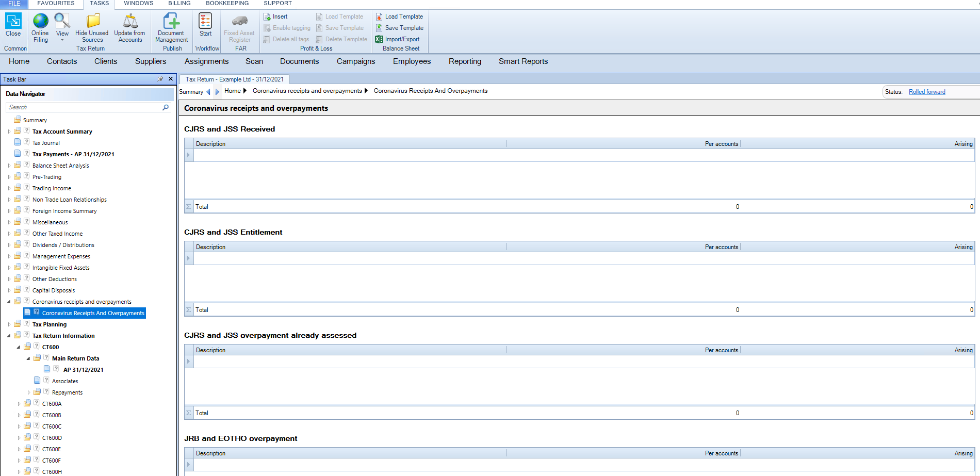Open Online Filing globe icon
This screenshot has height=476, width=980.
pos(40,21)
